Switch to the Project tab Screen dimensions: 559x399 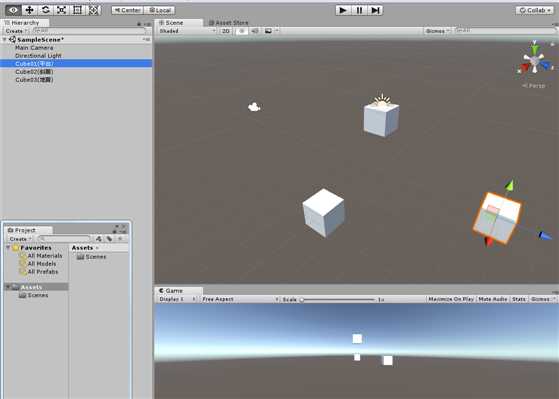29,230
